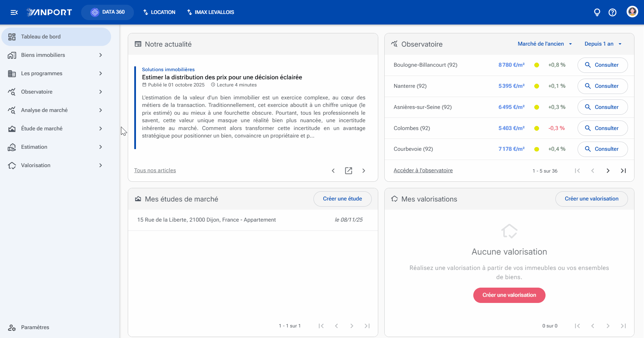Viewport: 644px width, 338px height.
Task: Switch to the IMAX LEVALLOIS tab
Action: coord(211,12)
